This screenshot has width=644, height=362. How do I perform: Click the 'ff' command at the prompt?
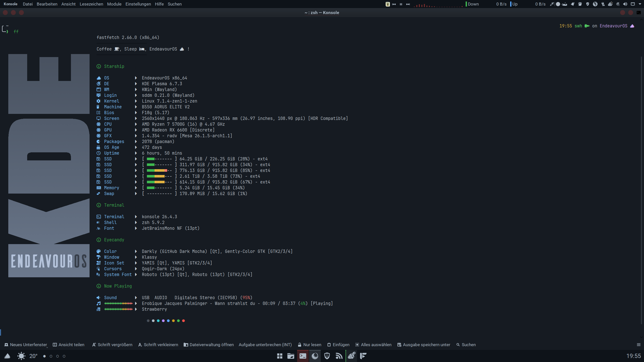click(x=16, y=31)
